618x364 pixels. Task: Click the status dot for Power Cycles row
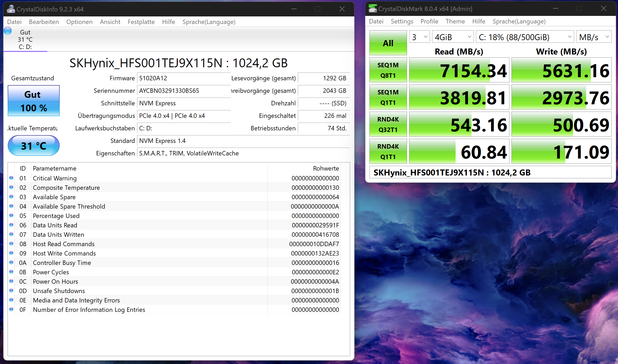(x=11, y=272)
